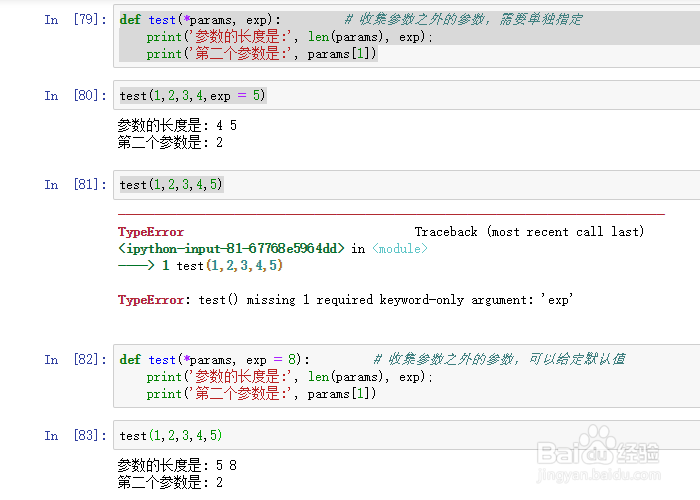Select the In [80] prompt label
This screenshot has height=500, width=700.
tap(75, 96)
